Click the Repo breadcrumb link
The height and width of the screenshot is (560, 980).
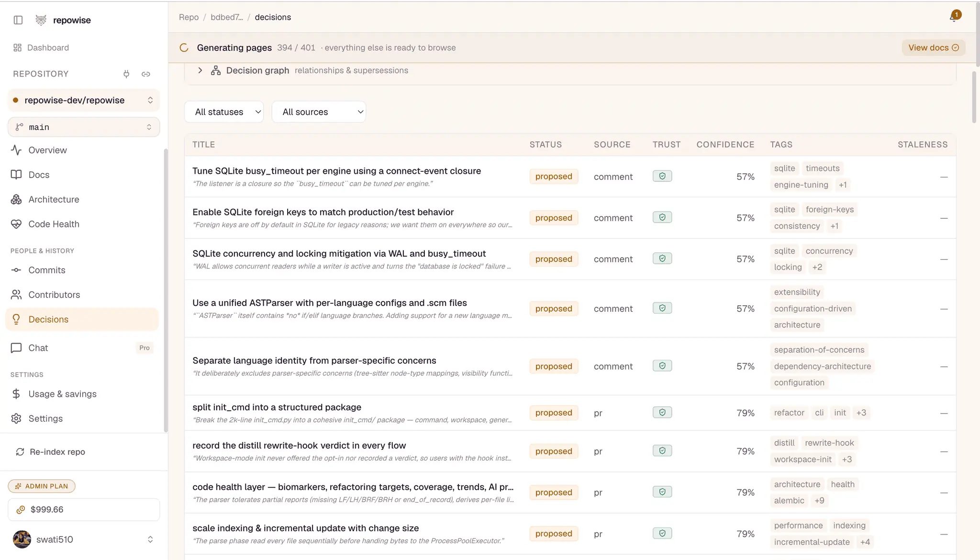[x=189, y=17]
